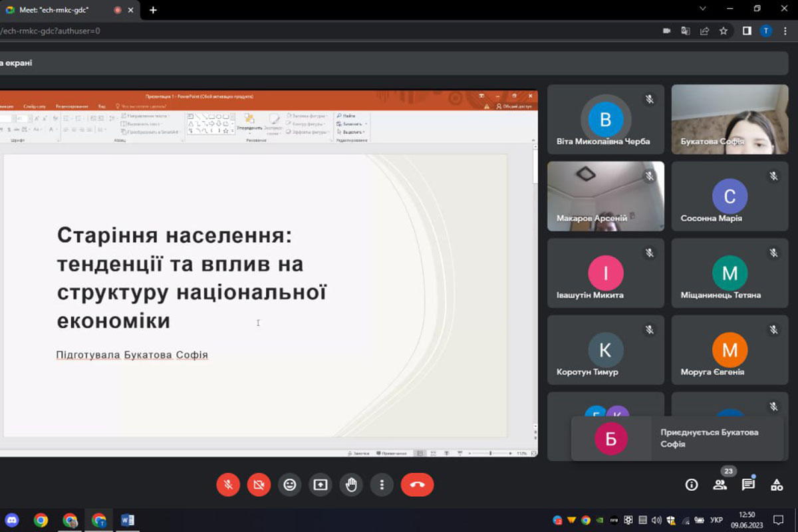798x532 pixels.
Task: Click the translate page icon
Action: pos(686,31)
